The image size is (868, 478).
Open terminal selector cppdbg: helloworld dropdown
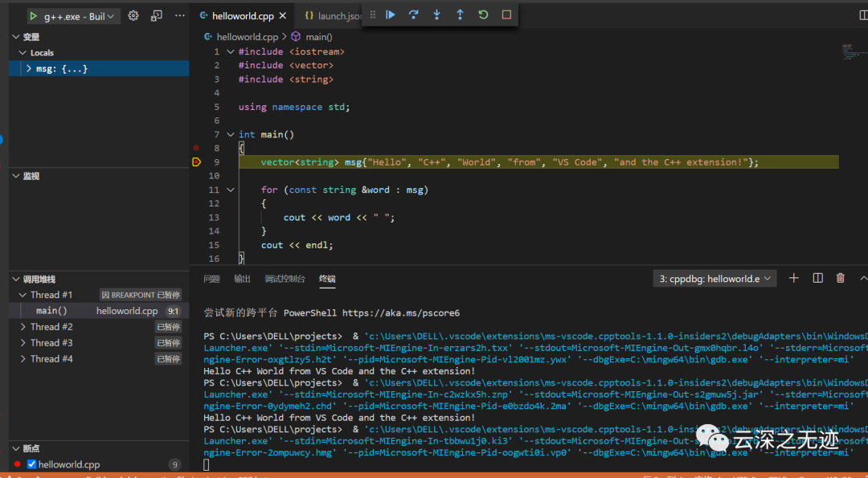pos(715,279)
